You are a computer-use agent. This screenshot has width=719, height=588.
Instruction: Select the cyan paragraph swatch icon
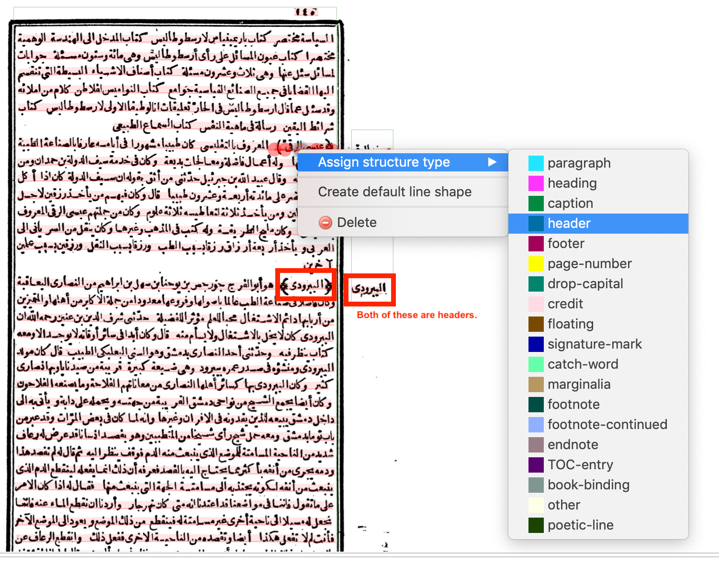536,163
